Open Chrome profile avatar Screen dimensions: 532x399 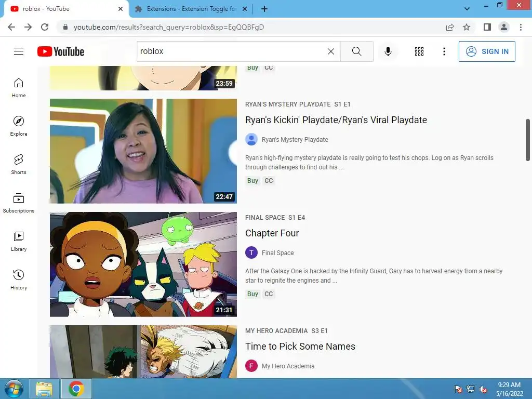[x=504, y=27]
